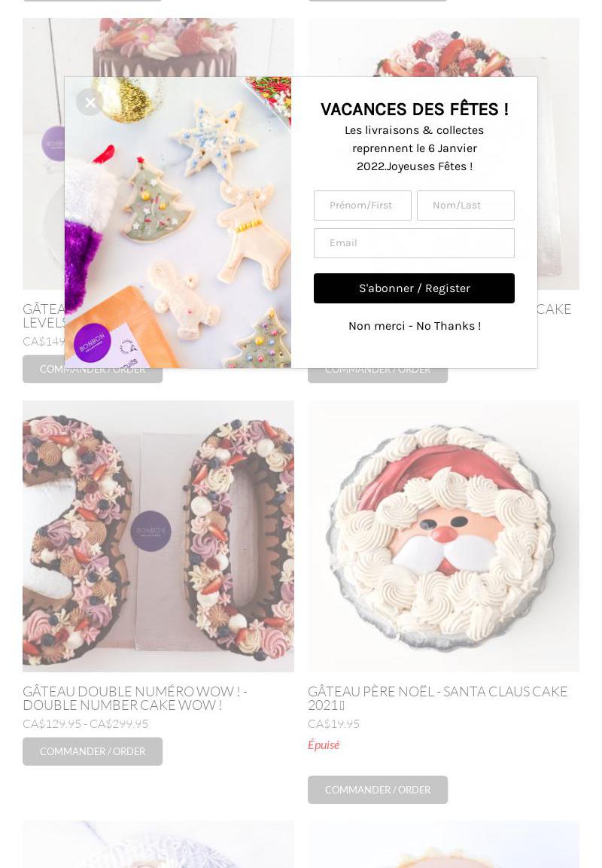Click the red Épuisé sold-out label
The width and height of the screenshot is (602, 868).
point(324,745)
